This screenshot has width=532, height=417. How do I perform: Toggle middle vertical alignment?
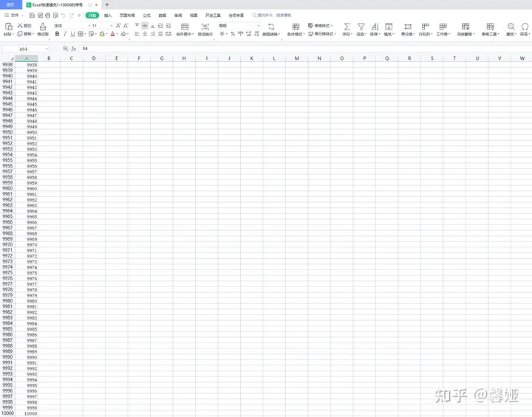click(x=145, y=25)
